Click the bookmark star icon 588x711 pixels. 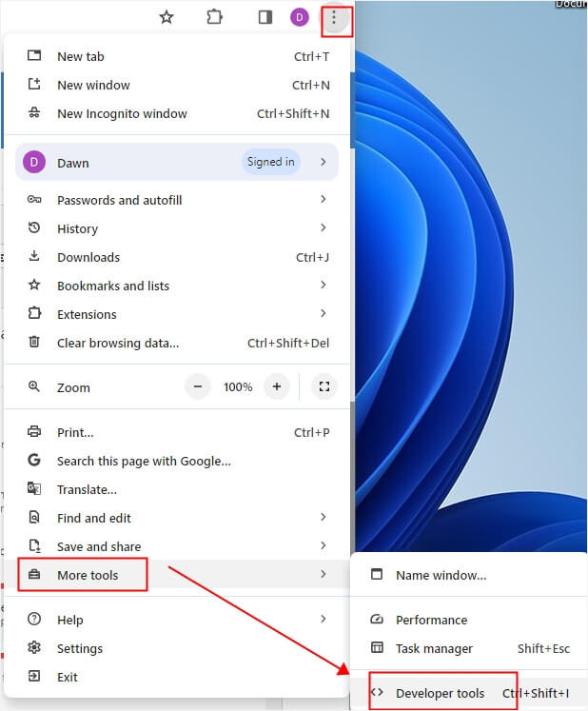pyautogui.click(x=167, y=17)
